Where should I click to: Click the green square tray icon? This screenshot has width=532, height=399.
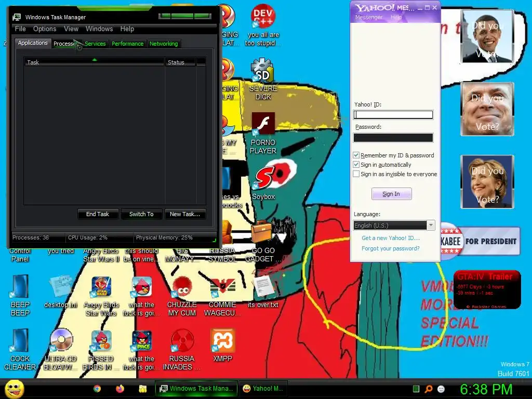416,389
